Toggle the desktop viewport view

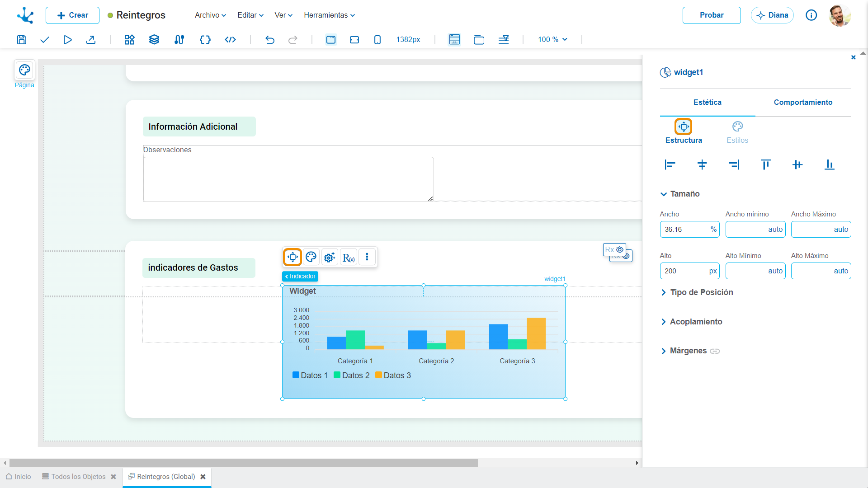pos(331,40)
